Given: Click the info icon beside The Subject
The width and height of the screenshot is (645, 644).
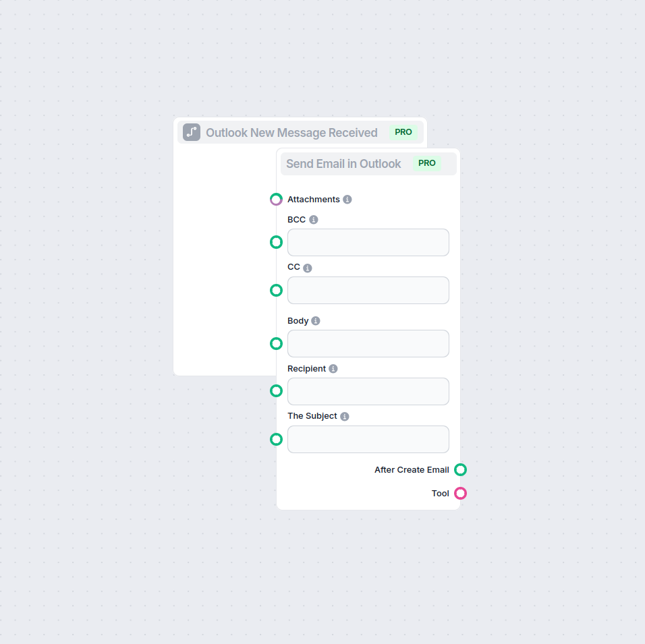Looking at the screenshot, I should [x=345, y=415].
